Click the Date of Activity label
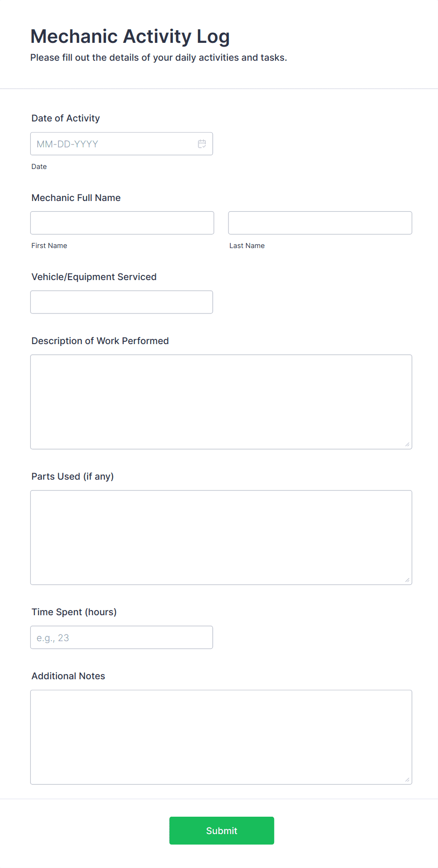 (65, 118)
